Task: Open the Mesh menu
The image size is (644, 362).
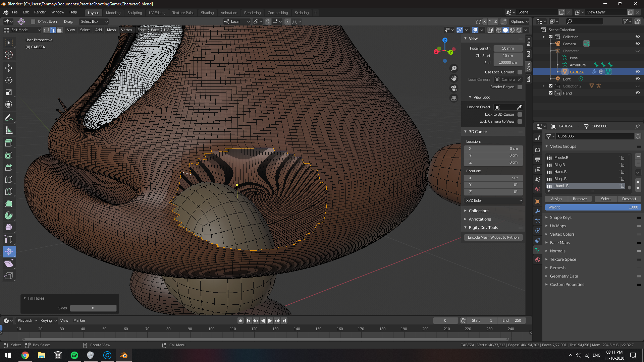Action: (111, 30)
